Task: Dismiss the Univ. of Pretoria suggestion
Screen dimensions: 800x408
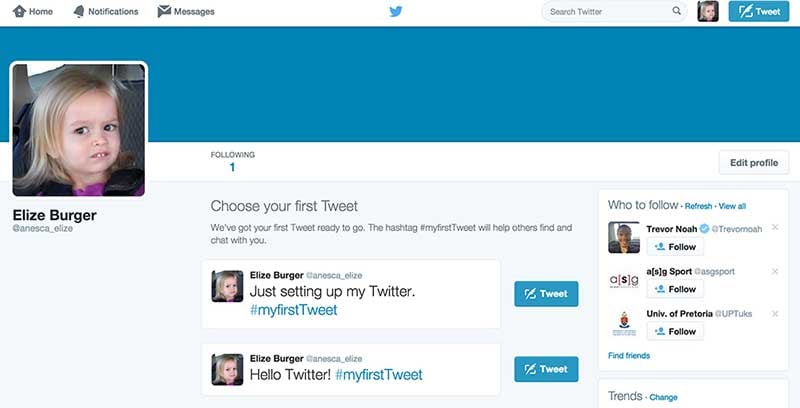Action: click(775, 314)
